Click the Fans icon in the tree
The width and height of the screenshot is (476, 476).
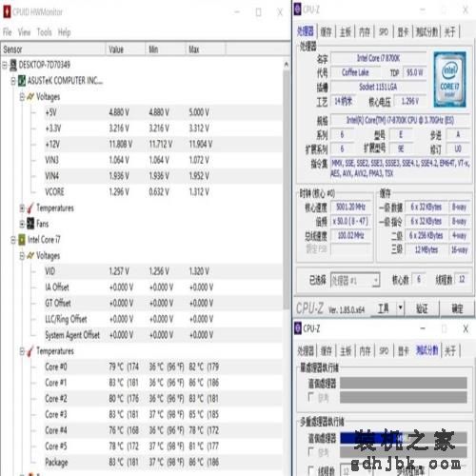(30, 224)
